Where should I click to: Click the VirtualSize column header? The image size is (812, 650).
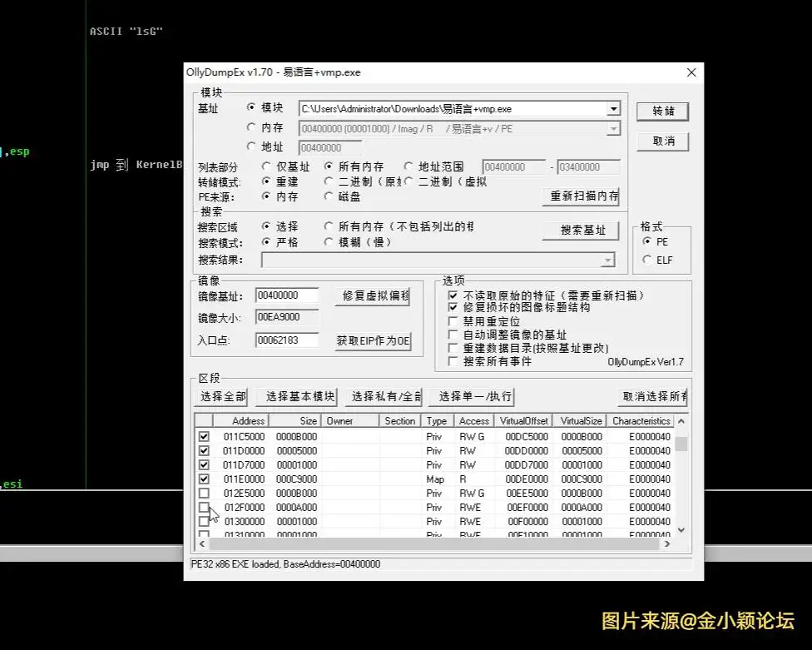(x=579, y=421)
